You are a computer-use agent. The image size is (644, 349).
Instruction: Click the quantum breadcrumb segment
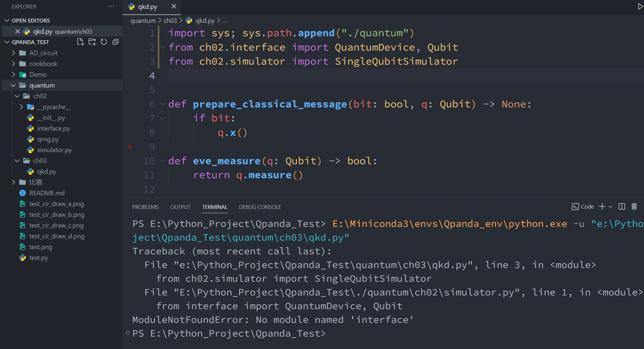[143, 21]
